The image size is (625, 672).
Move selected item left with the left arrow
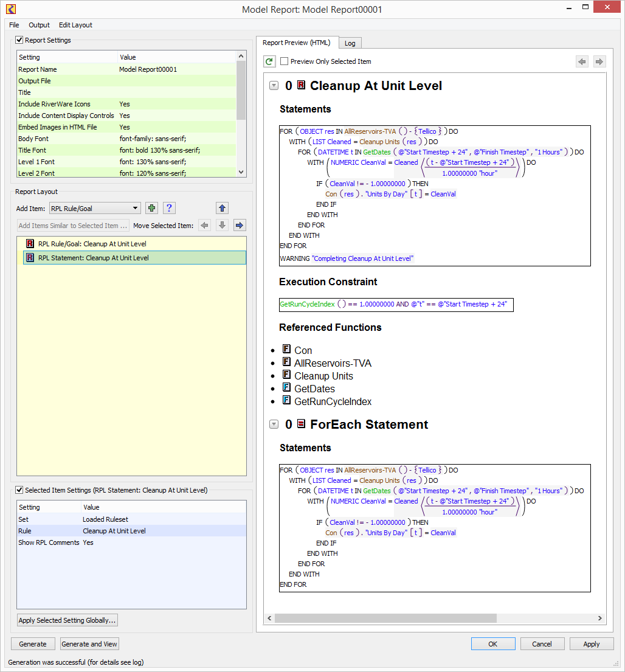(205, 226)
